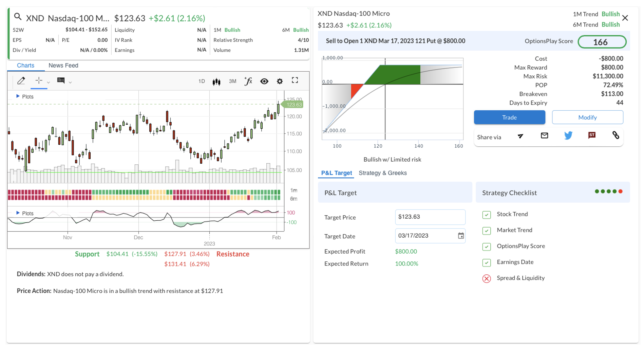Click the 6M Trend Bullish label

[x=596, y=24]
